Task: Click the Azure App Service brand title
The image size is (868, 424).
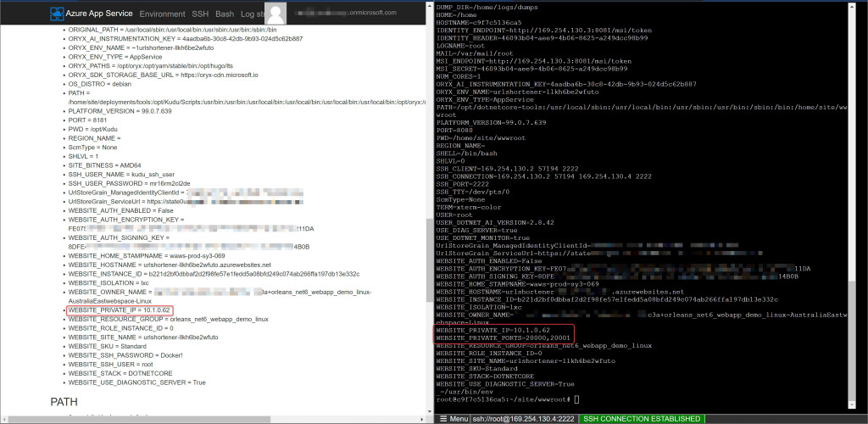Action: point(99,14)
